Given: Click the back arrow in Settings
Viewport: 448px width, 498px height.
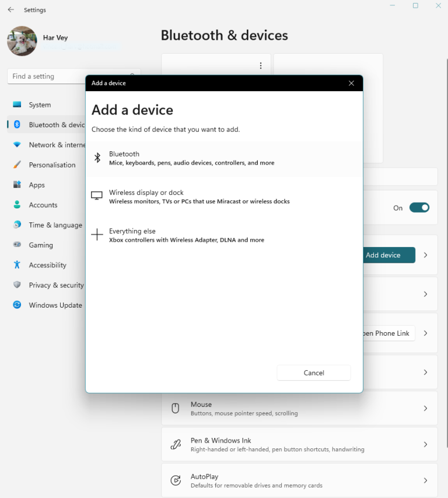Looking at the screenshot, I should (x=10, y=10).
